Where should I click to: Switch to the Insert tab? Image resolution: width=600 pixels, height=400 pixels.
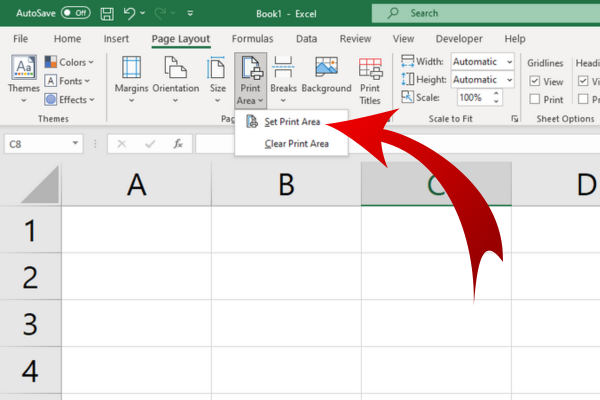pos(116,39)
